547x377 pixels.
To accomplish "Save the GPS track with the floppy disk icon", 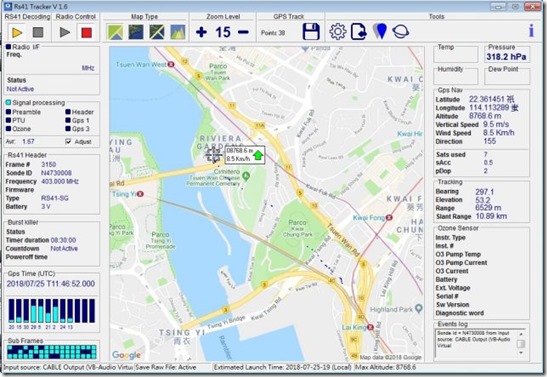I will pos(311,32).
